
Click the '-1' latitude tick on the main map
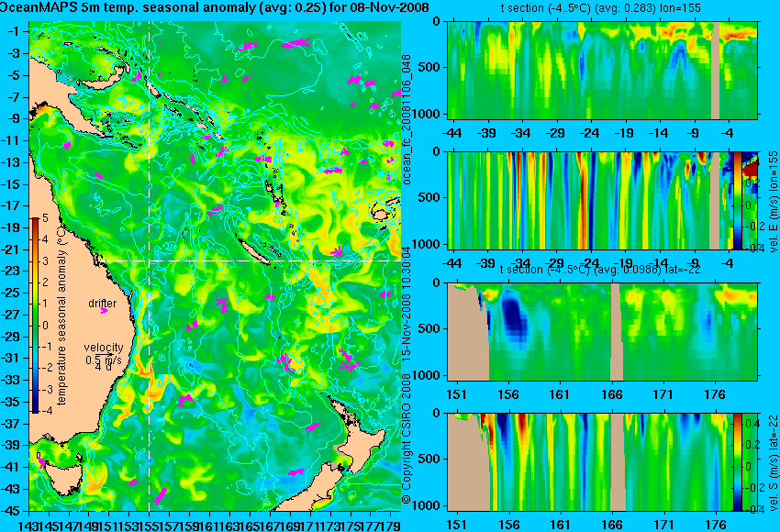click(12, 31)
